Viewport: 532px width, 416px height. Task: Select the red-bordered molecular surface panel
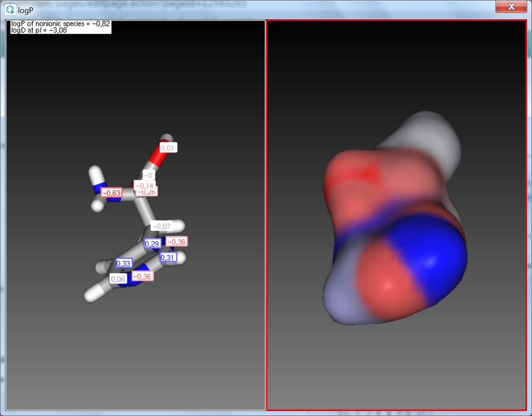(396, 217)
